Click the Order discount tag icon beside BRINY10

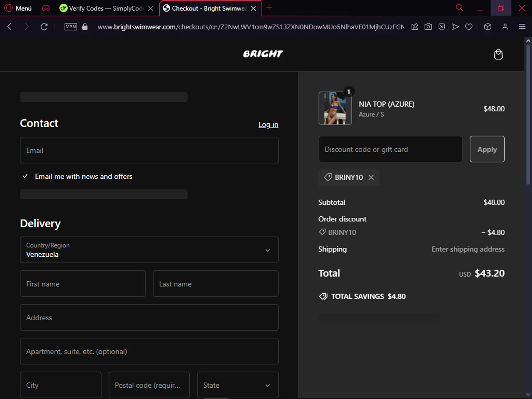[322, 232]
